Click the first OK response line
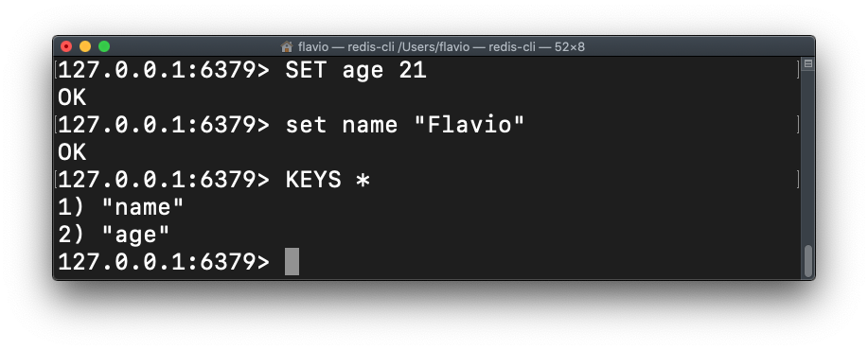This screenshot has height=350, width=868. pos(72,97)
